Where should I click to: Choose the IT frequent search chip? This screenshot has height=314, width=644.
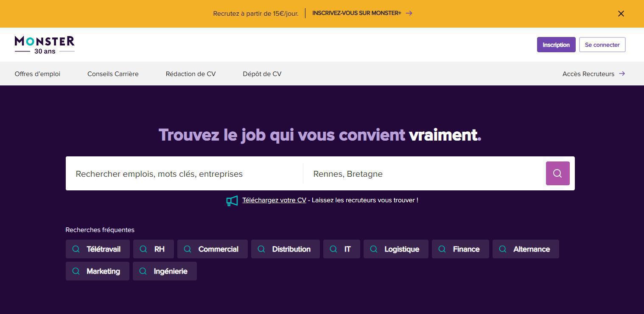pyautogui.click(x=342, y=249)
